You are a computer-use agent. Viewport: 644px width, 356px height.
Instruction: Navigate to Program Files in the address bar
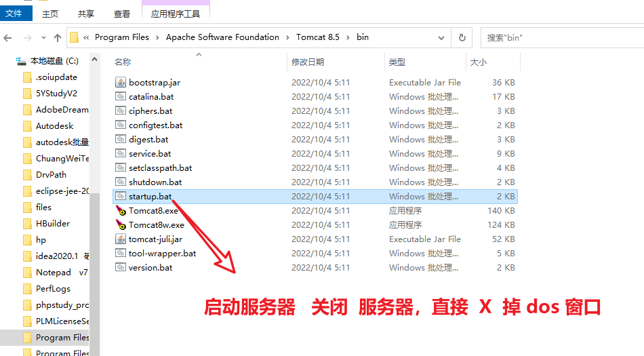coord(122,37)
